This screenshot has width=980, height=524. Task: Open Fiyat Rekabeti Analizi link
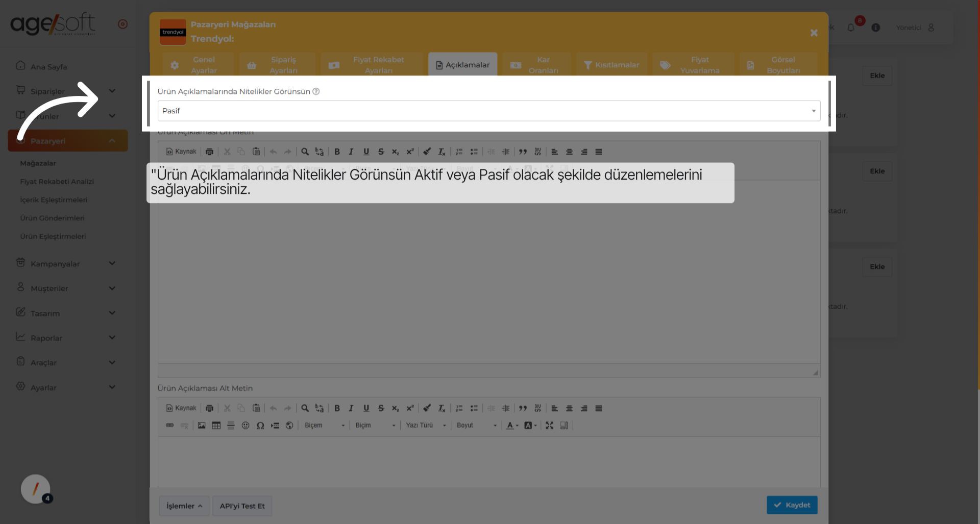pos(57,182)
